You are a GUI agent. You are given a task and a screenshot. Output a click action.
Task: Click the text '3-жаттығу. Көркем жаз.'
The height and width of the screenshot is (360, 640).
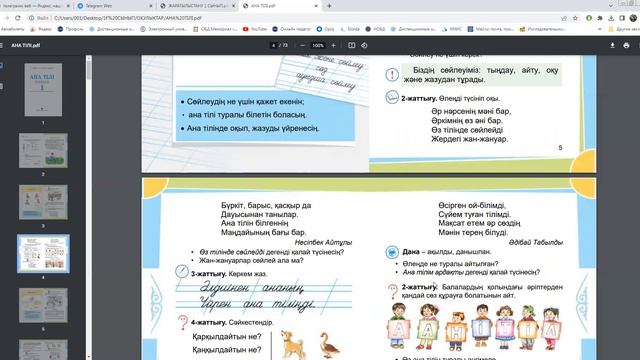tap(229, 274)
